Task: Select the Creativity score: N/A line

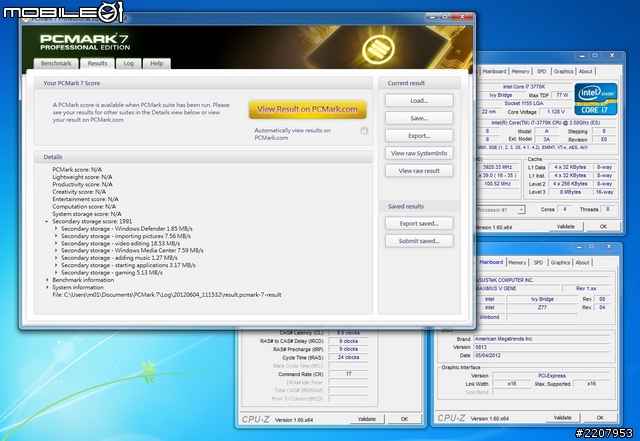Action: (x=79, y=192)
